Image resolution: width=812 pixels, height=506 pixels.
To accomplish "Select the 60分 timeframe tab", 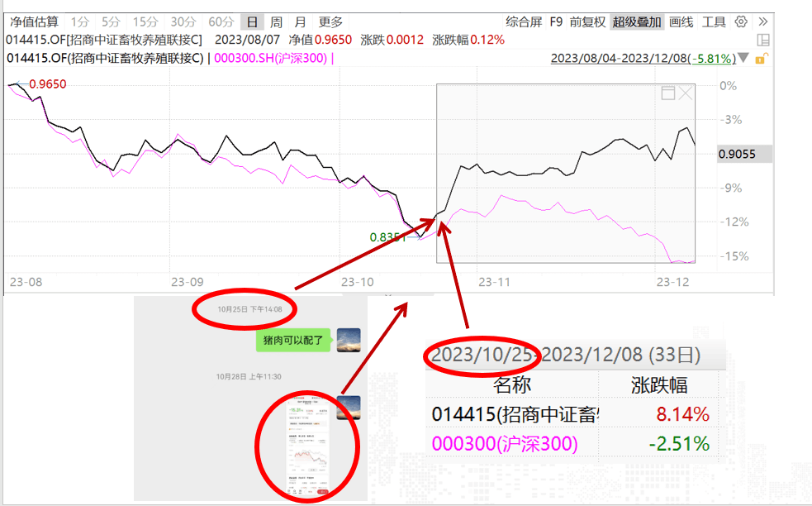I will coord(221,22).
